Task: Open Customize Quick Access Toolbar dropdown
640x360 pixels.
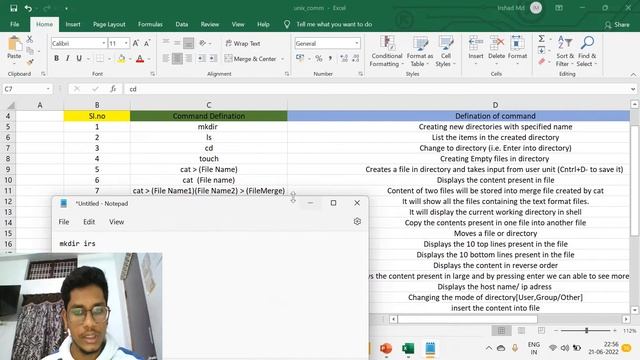Action: tap(66, 8)
